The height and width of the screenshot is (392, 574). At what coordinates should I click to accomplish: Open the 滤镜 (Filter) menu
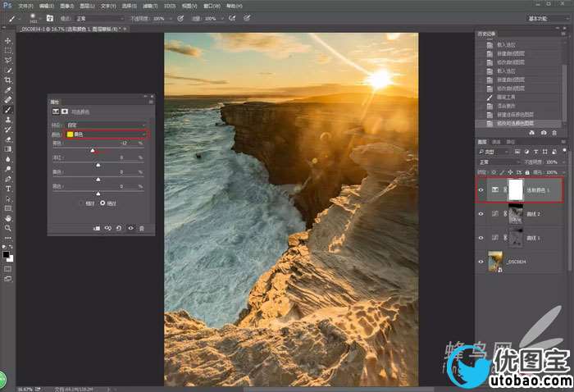point(149,5)
